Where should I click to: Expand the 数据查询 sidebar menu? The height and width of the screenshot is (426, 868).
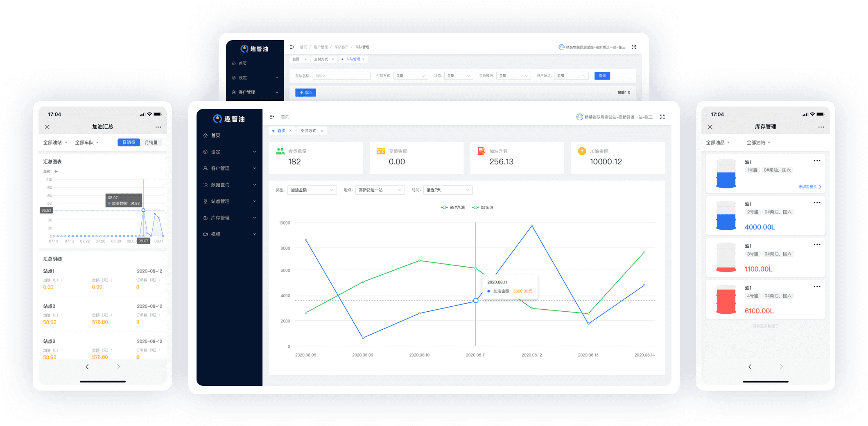pos(229,185)
